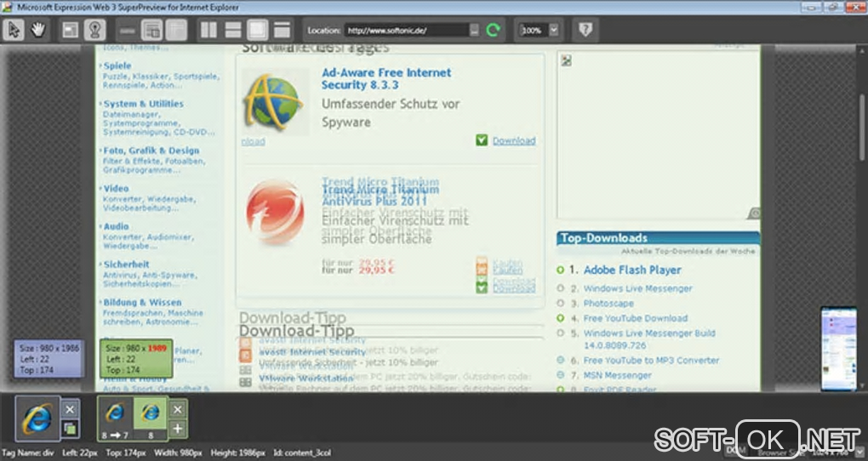Open Adobe Flash Player top download

tap(632, 270)
